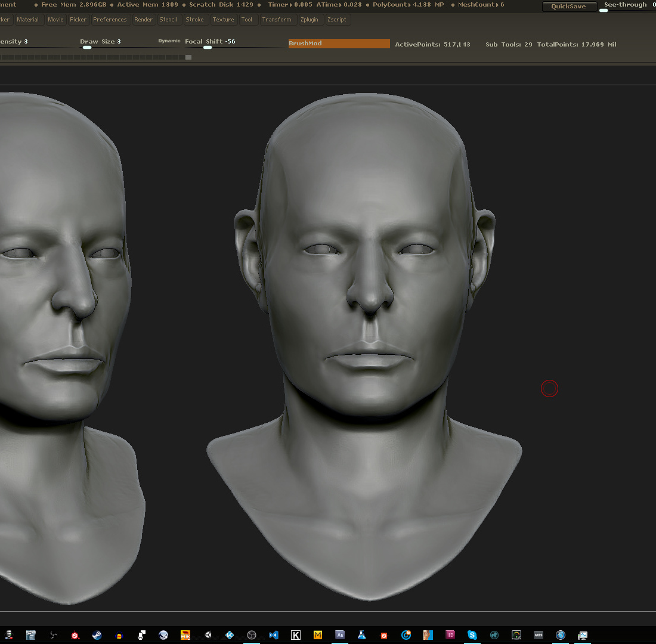The image size is (656, 644).
Task: Click the orange BrushMod slider
Action: (x=339, y=44)
